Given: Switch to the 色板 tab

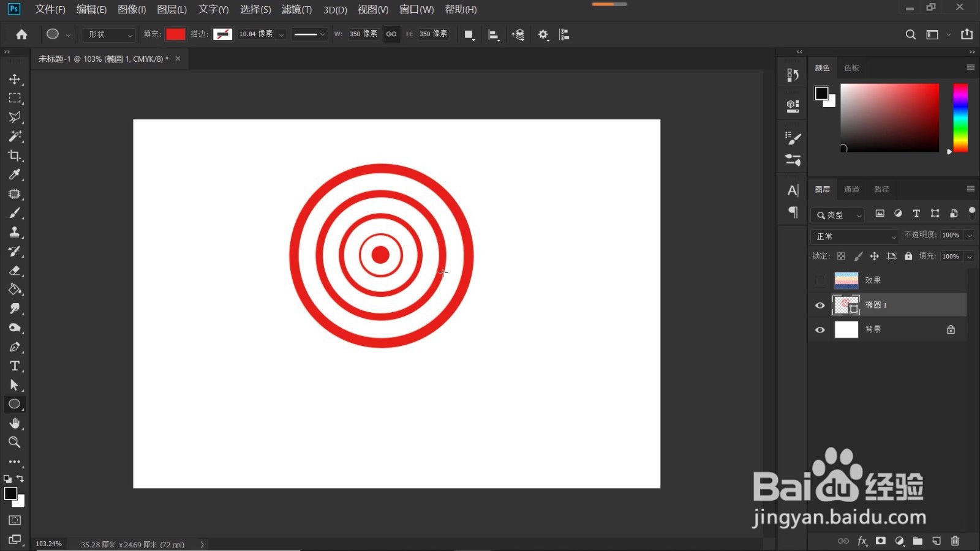Looking at the screenshot, I should (851, 68).
